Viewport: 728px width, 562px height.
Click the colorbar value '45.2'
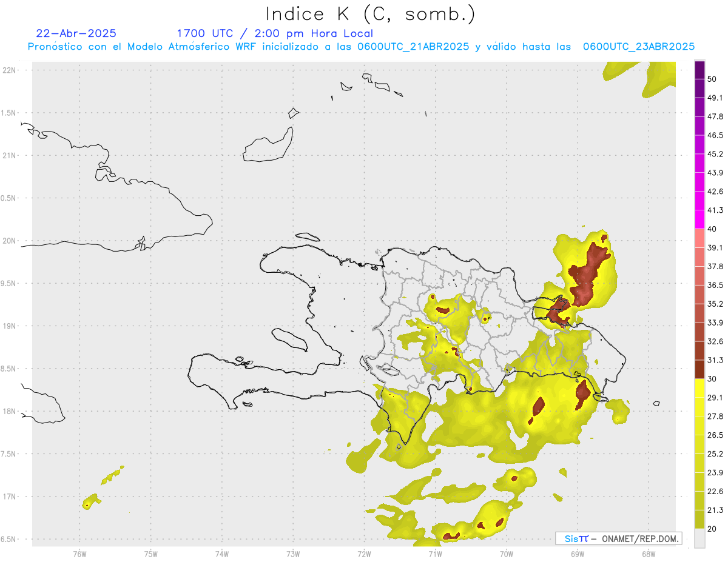(x=715, y=154)
